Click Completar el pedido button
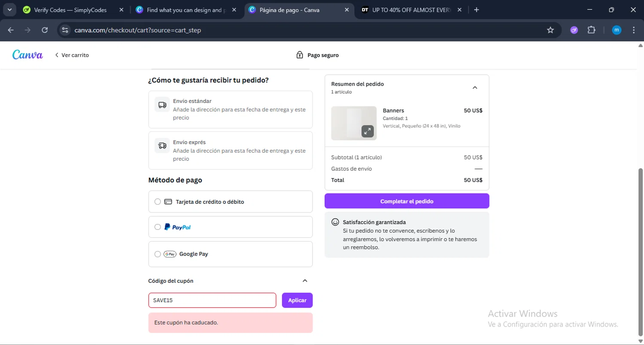The width and height of the screenshot is (644, 345). click(x=407, y=201)
